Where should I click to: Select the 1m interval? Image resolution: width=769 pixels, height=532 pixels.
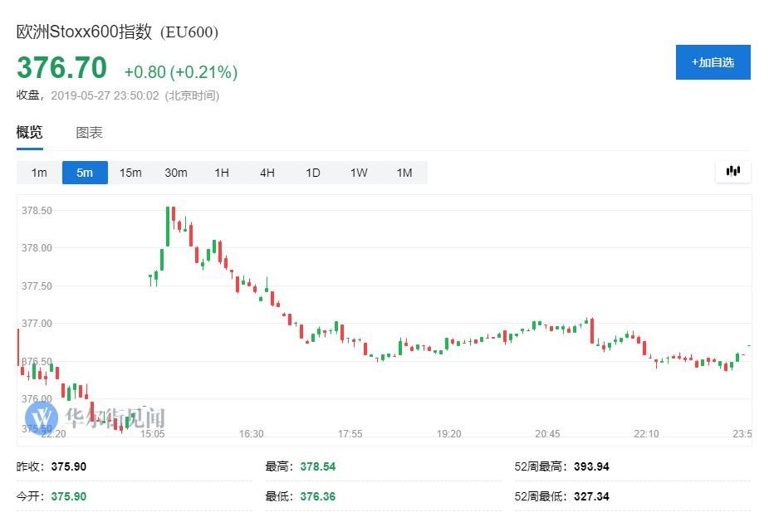(39, 173)
